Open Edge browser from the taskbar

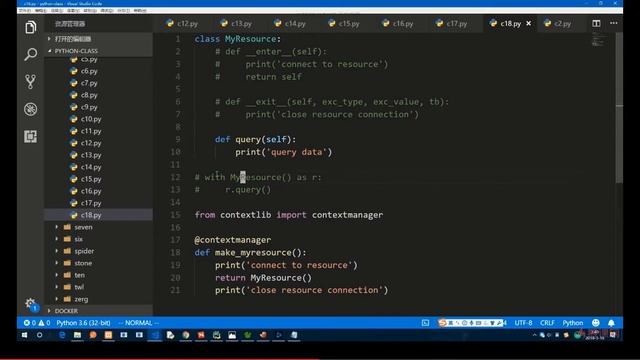62,335
